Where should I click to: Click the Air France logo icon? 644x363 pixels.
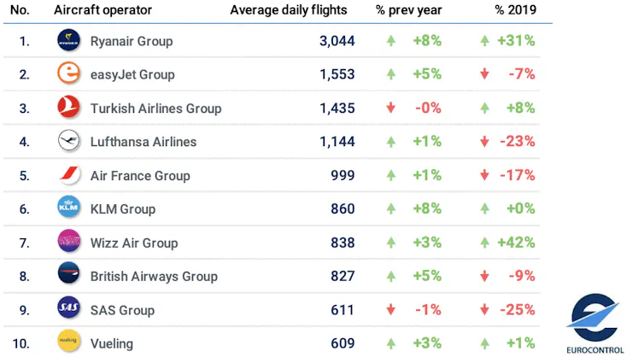68,174
